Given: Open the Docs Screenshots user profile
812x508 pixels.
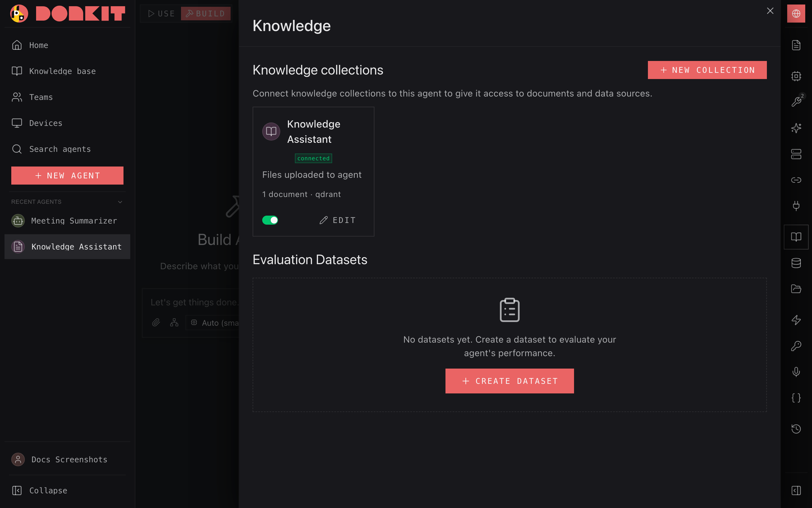Looking at the screenshot, I should pyautogui.click(x=67, y=459).
